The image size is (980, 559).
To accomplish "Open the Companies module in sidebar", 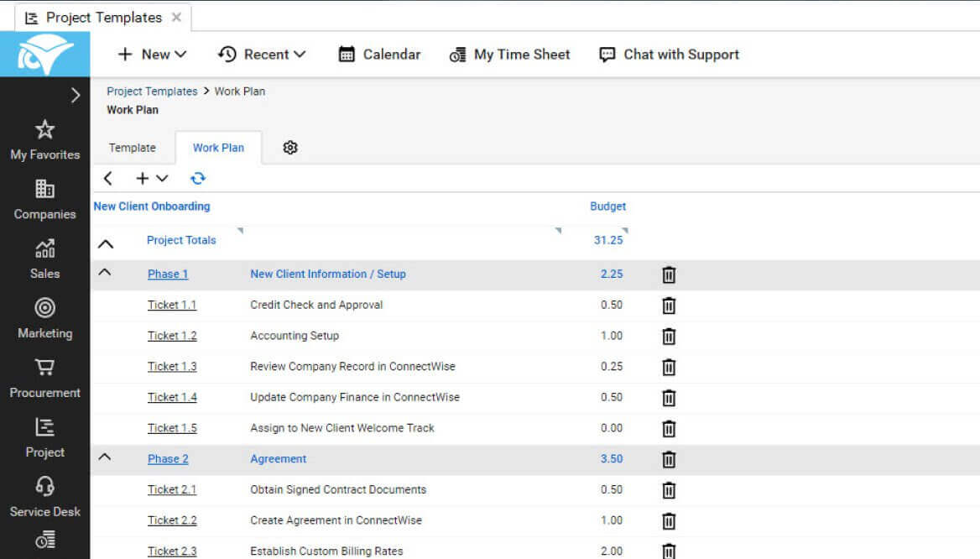I will click(44, 200).
